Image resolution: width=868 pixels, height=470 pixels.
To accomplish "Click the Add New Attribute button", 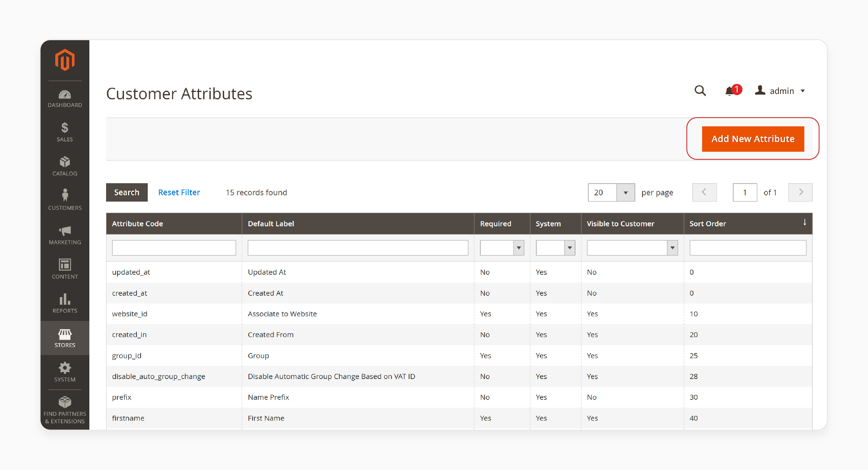I will (x=753, y=139).
